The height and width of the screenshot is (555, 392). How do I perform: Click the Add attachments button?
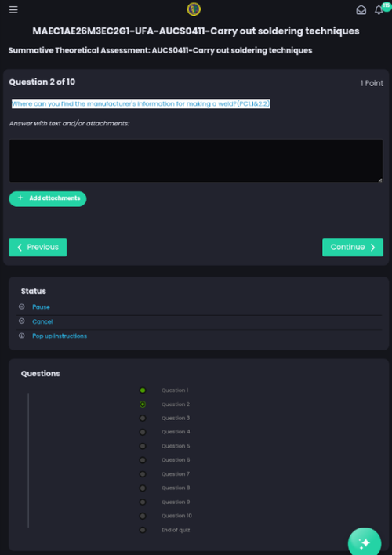[x=48, y=198]
